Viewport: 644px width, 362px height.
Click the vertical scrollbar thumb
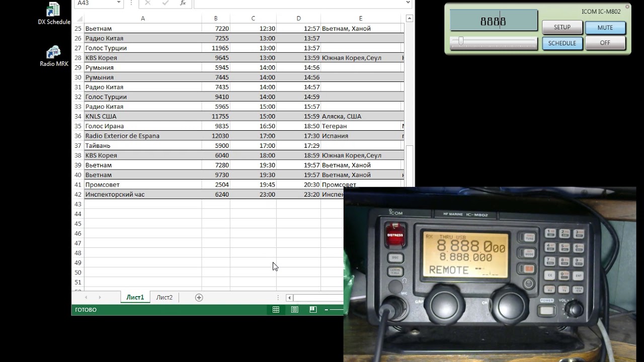point(410,166)
